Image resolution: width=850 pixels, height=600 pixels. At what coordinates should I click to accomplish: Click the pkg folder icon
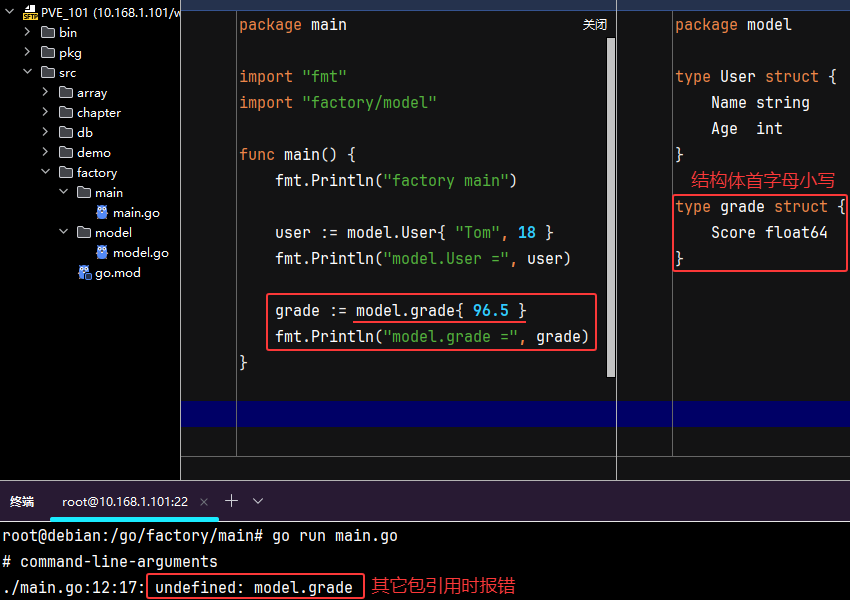[x=48, y=53]
